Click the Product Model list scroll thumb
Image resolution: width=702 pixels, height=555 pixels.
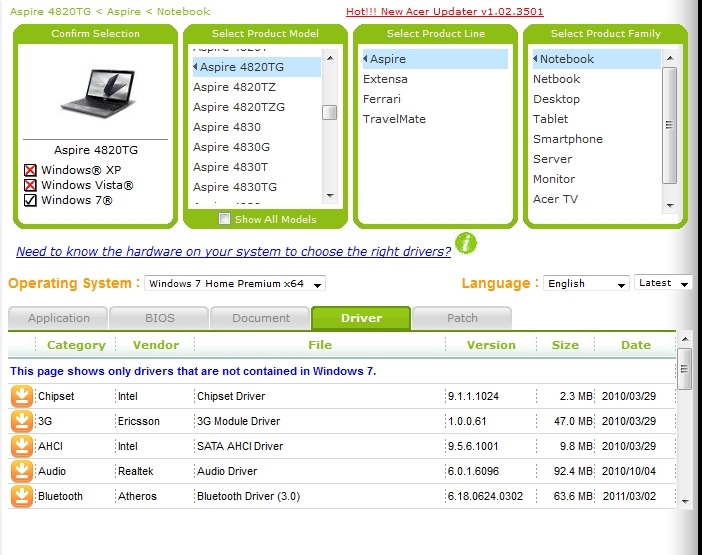(x=330, y=112)
